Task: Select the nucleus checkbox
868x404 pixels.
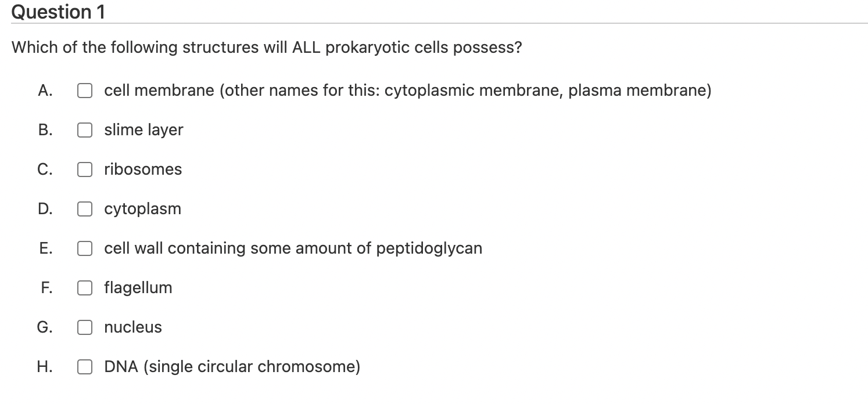Action: (85, 327)
